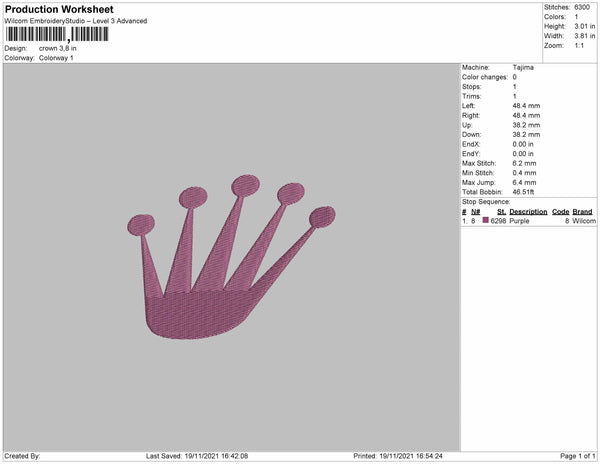
Task: Click the 'St.' column header
Action: [501, 212]
